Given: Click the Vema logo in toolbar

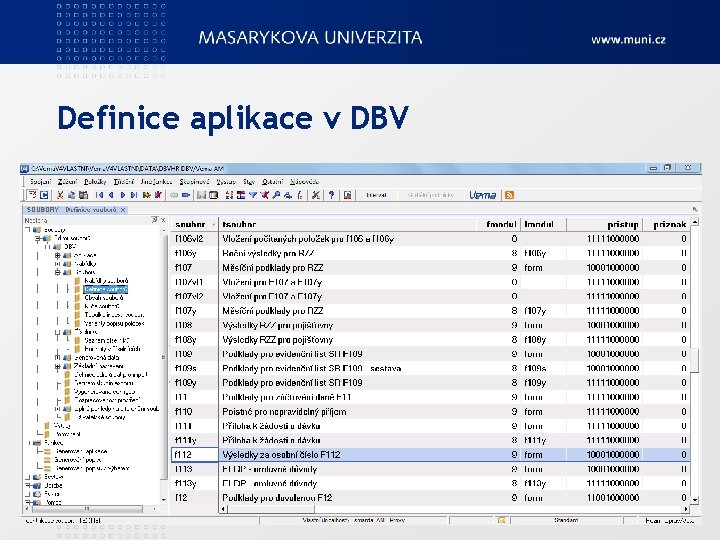Looking at the screenshot, I should point(482,195).
